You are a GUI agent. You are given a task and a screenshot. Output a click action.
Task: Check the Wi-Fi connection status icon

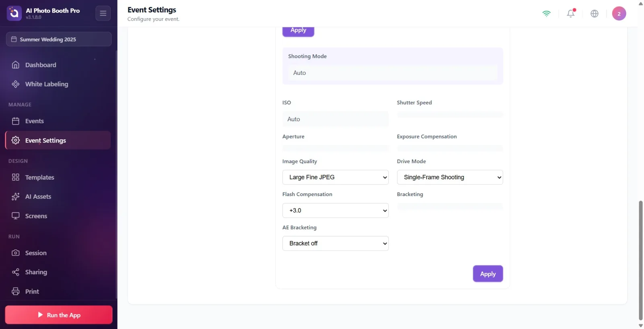[x=547, y=14]
